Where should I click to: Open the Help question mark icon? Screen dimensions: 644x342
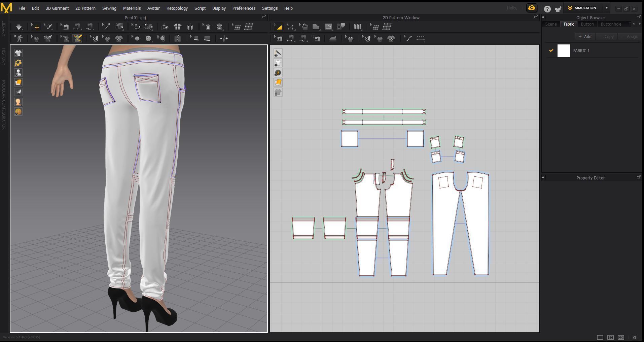(x=547, y=9)
